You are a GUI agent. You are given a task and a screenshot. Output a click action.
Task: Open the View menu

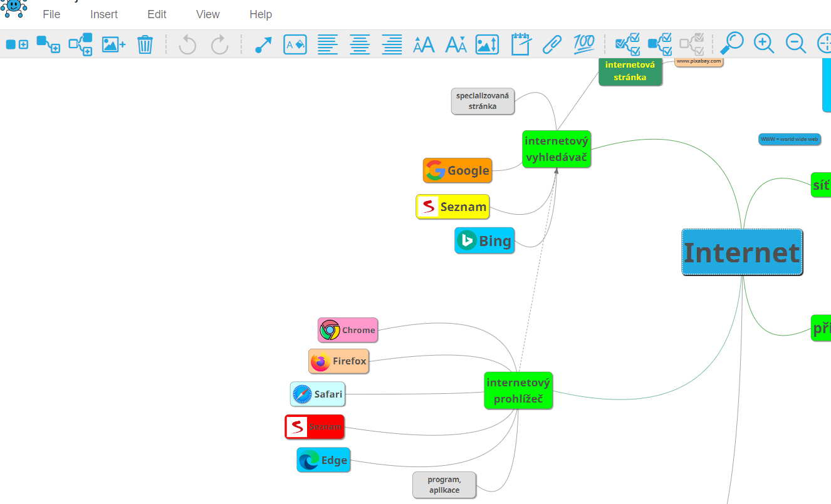(208, 14)
